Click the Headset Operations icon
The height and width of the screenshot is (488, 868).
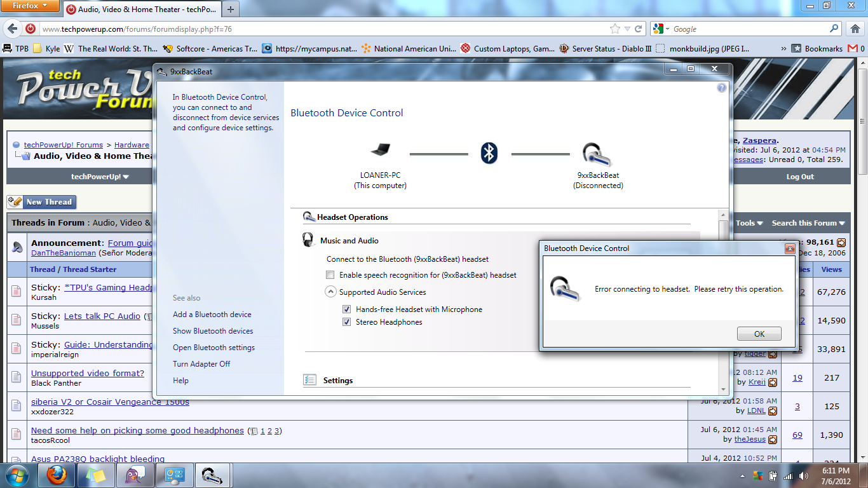[x=309, y=217]
